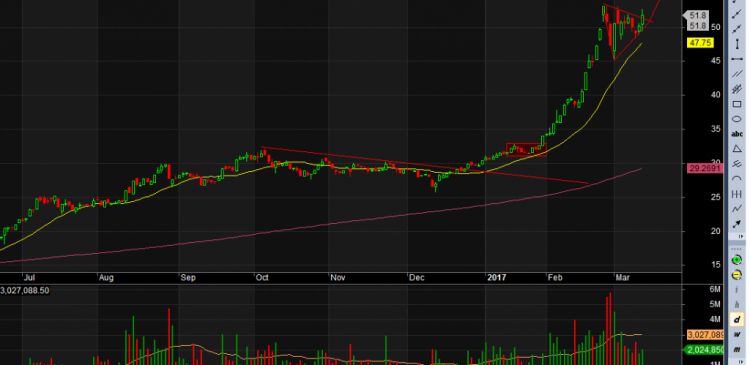Click the pink 29.2691 moving average label

(x=705, y=168)
